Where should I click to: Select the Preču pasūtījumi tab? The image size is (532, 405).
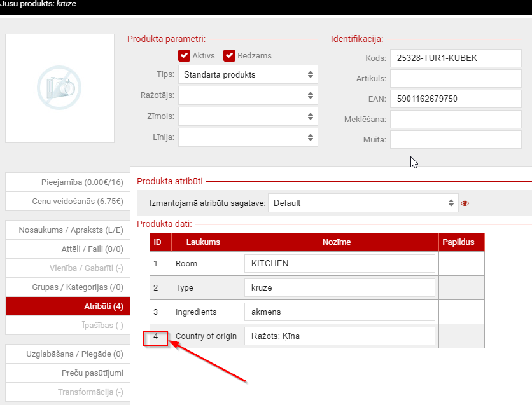point(67,373)
